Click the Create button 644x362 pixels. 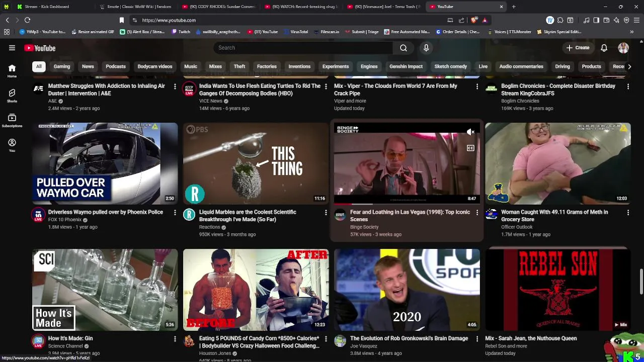click(578, 48)
